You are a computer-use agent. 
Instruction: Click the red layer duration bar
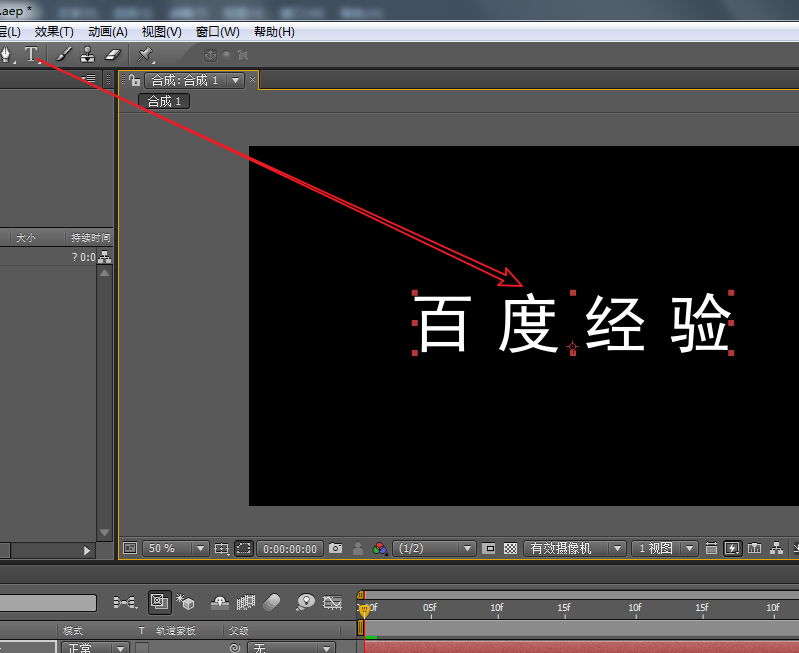click(581, 647)
